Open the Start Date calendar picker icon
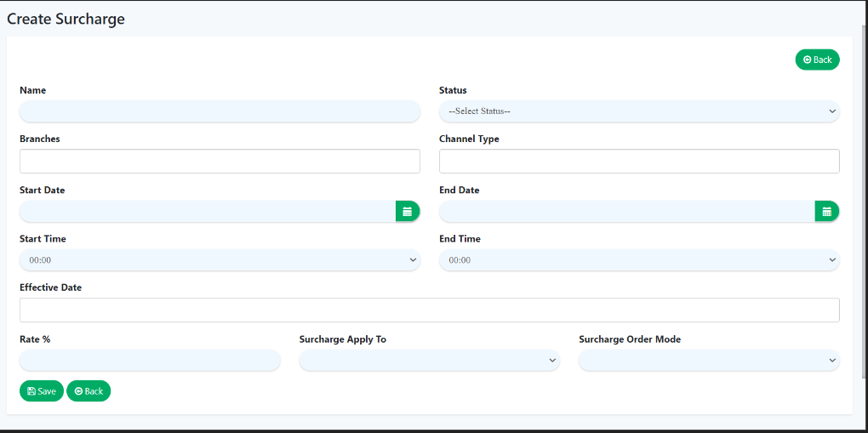Screen dimensions: 868x433 click(407, 212)
